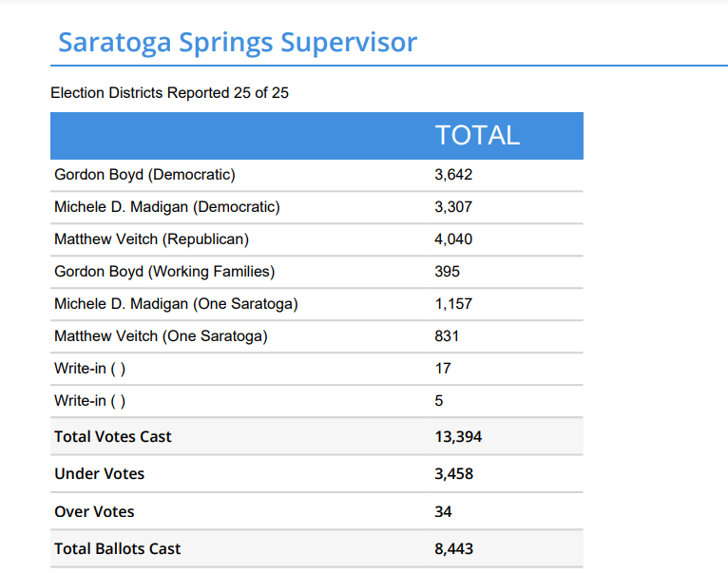Click the Election Districts Reported text
The height and width of the screenshot is (573, 728).
coord(169,93)
